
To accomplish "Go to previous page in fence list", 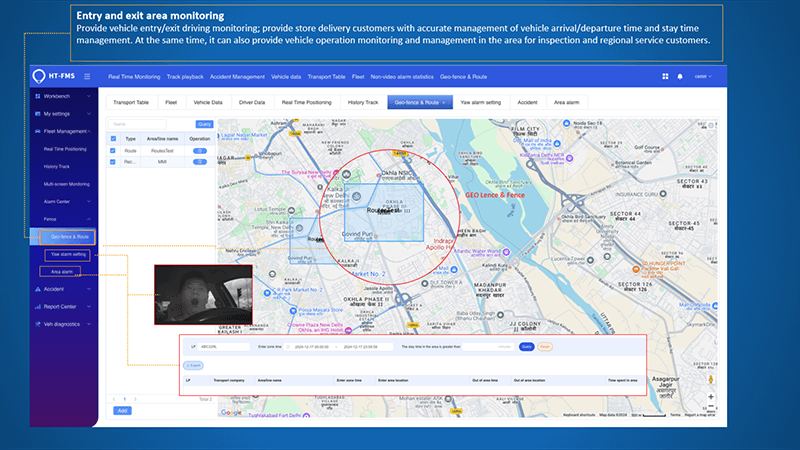I will 114,399.
